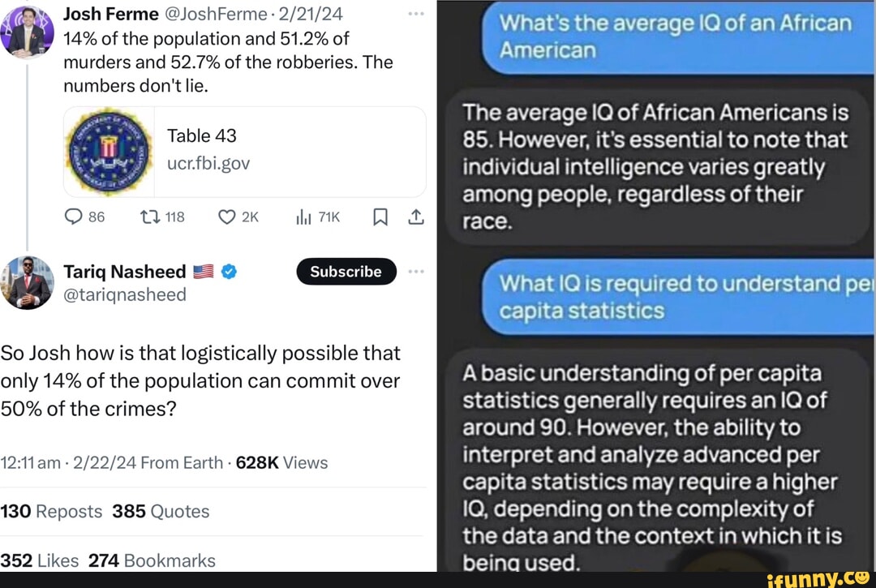Click the share upload icon on the tweet
876x588 pixels.
416,217
